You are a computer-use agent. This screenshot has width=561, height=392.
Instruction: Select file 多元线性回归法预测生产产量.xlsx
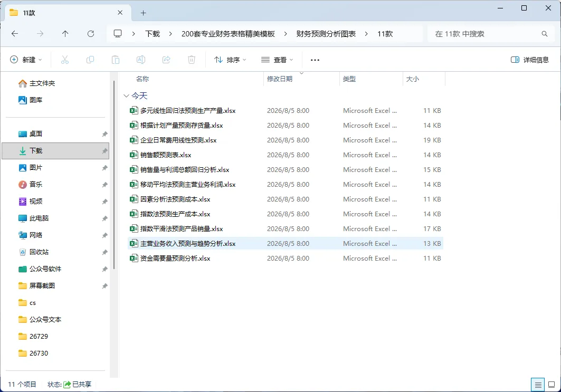[286, 110]
